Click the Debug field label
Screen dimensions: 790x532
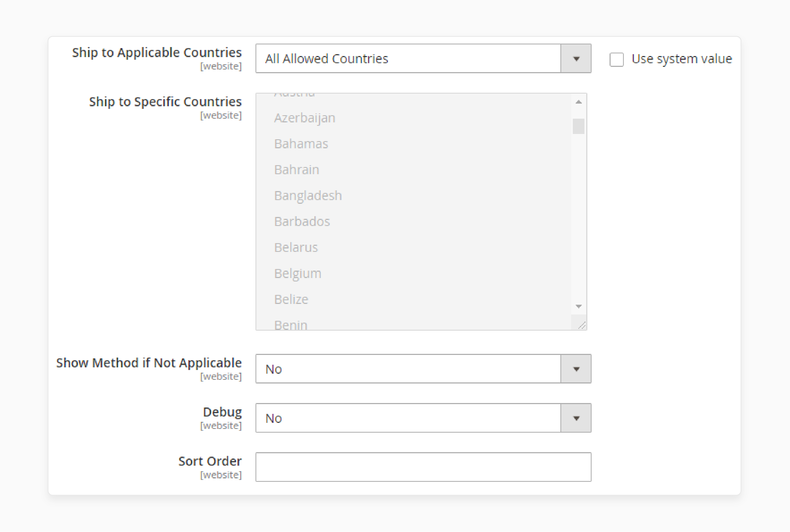click(x=222, y=412)
